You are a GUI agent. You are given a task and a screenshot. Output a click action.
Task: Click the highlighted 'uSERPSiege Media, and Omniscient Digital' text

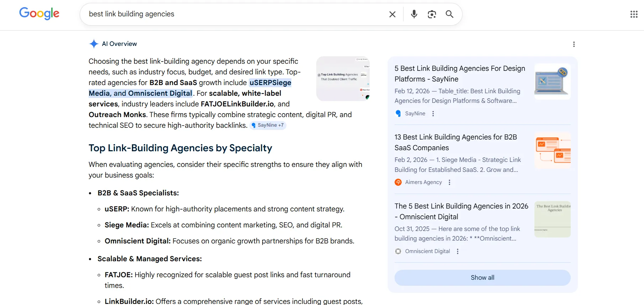click(x=190, y=88)
